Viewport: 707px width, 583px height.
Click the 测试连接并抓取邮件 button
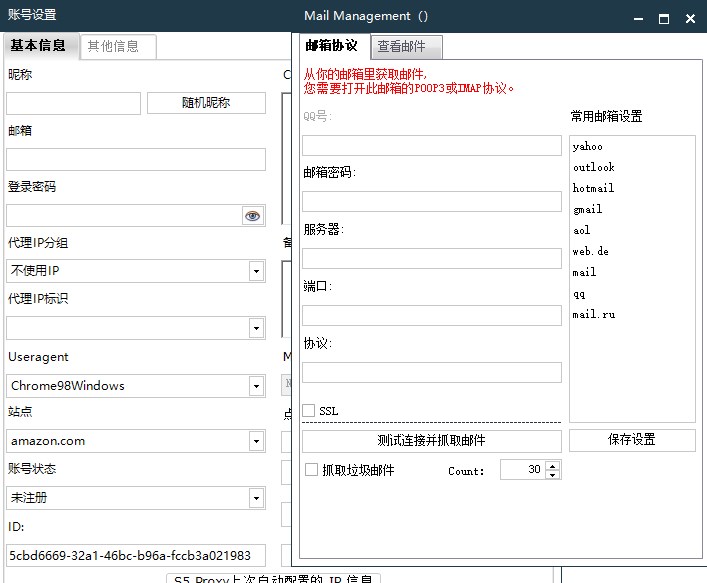tap(432, 441)
